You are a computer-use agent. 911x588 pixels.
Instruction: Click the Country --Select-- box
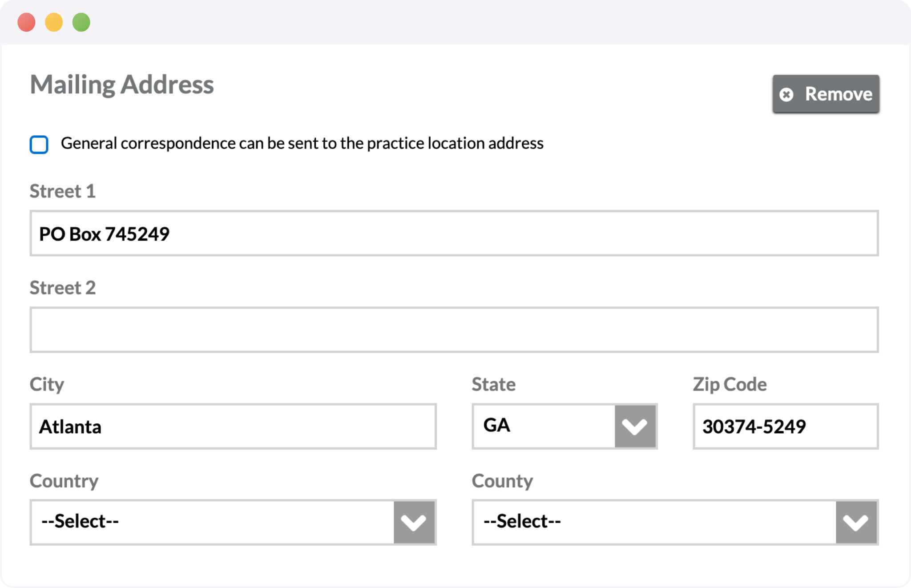pyautogui.click(x=212, y=522)
